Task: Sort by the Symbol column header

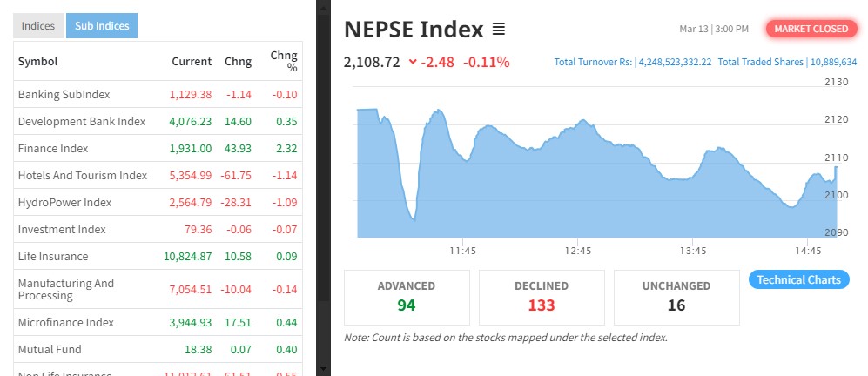Action: tap(38, 61)
